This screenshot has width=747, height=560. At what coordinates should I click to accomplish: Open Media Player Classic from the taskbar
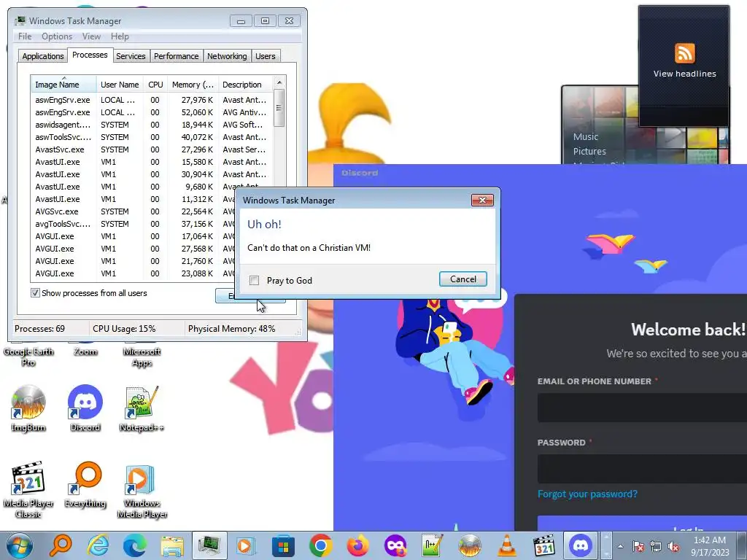click(x=543, y=545)
